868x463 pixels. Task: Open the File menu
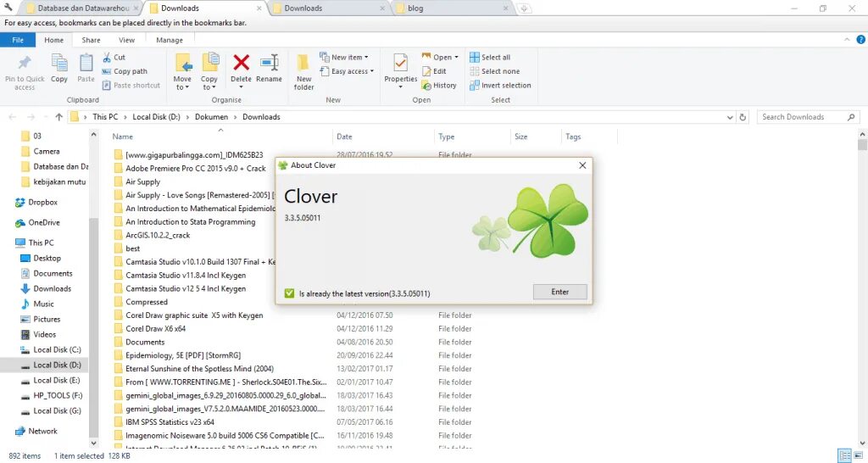(x=18, y=40)
